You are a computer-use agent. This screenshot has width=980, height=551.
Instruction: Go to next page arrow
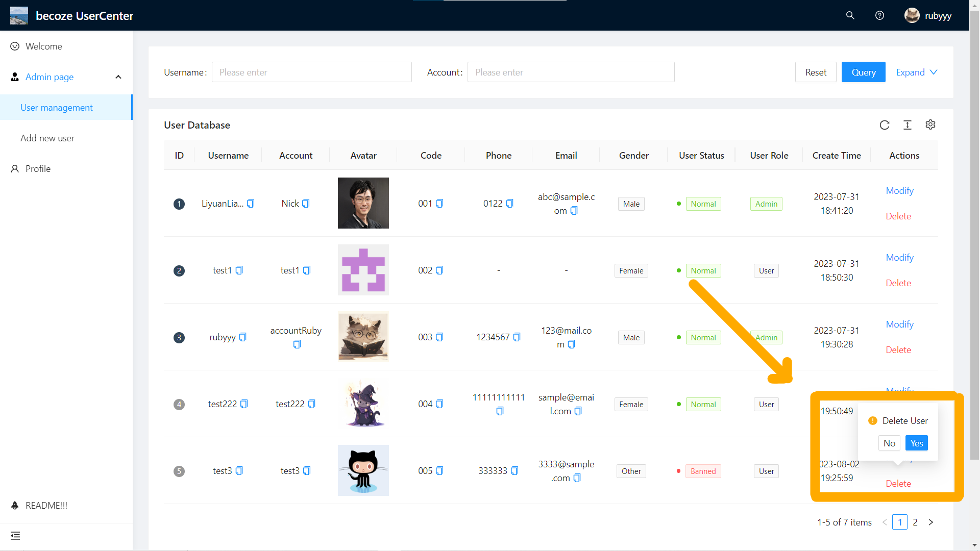pyautogui.click(x=931, y=522)
